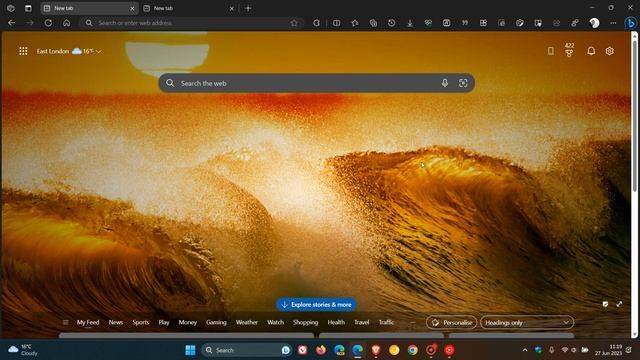Click Explore stories & more button

click(316, 304)
